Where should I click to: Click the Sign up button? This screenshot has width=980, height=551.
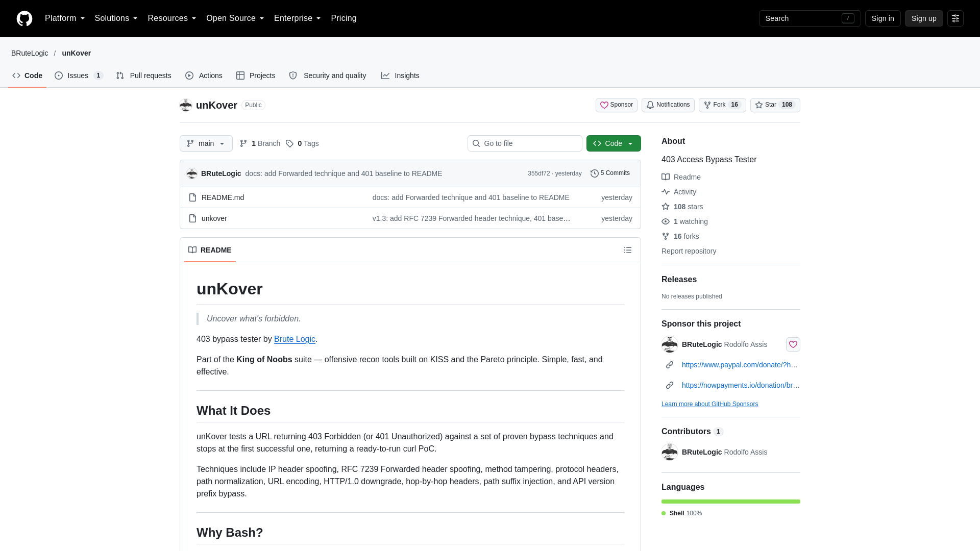[924, 18]
